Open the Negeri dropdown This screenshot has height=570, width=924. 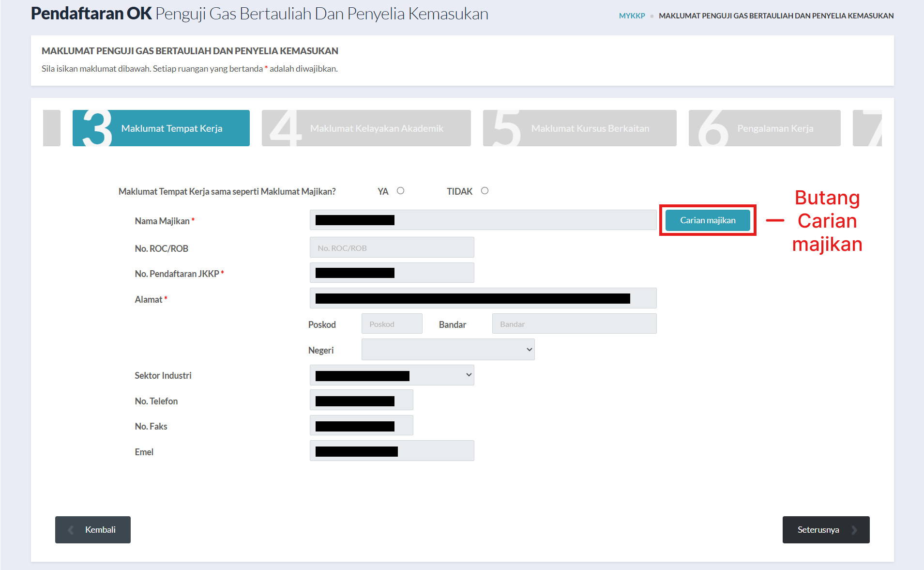pos(448,350)
